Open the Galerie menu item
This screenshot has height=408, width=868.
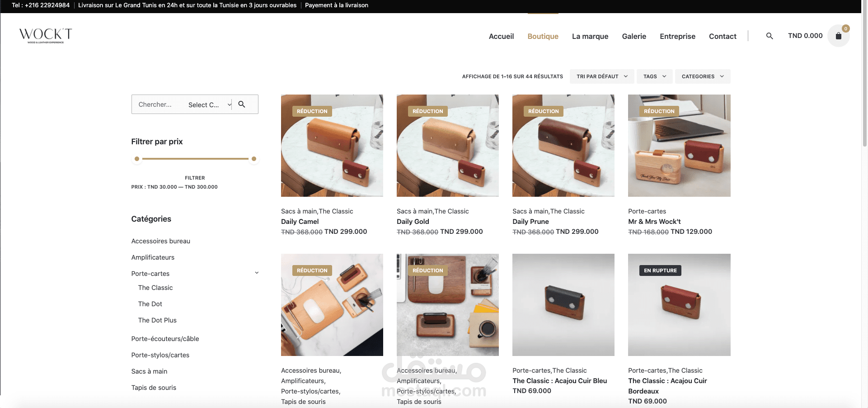click(x=634, y=36)
